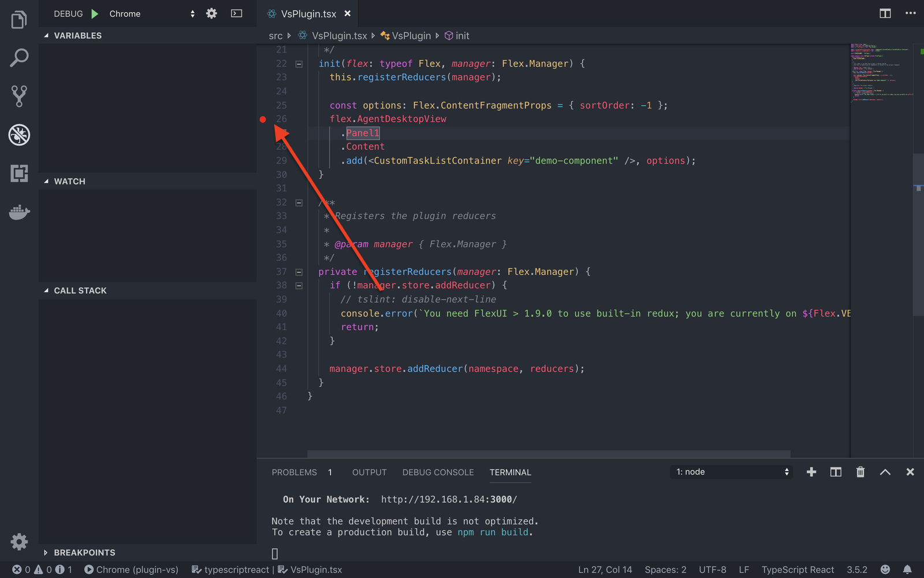Viewport: 924px width, 578px height.
Task: Open the "1: node" terminal dropdown
Action: (x=731, y=471)
